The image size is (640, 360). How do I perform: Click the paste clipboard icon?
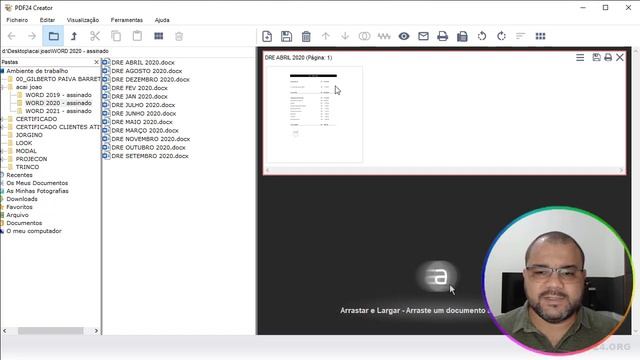tap(137, 36)
